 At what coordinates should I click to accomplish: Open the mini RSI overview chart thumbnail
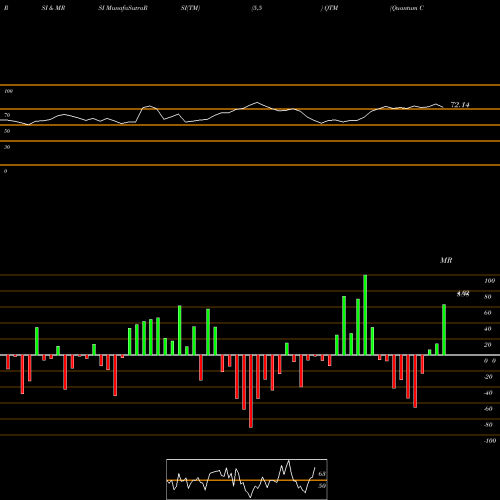247,479
